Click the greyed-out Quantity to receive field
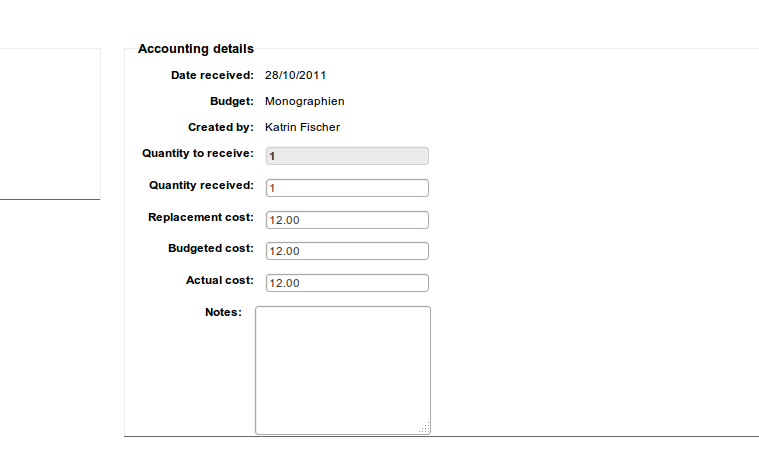 tap(346, 156)
